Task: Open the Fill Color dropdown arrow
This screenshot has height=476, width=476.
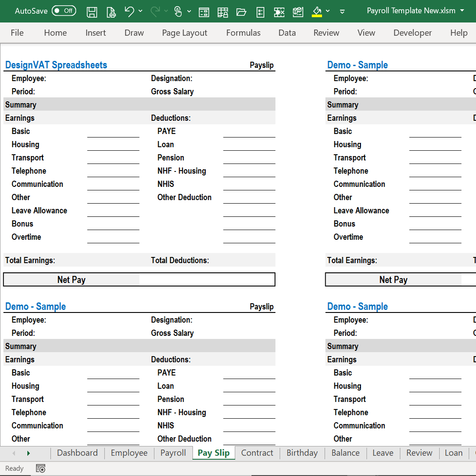Action: (327, 11)
